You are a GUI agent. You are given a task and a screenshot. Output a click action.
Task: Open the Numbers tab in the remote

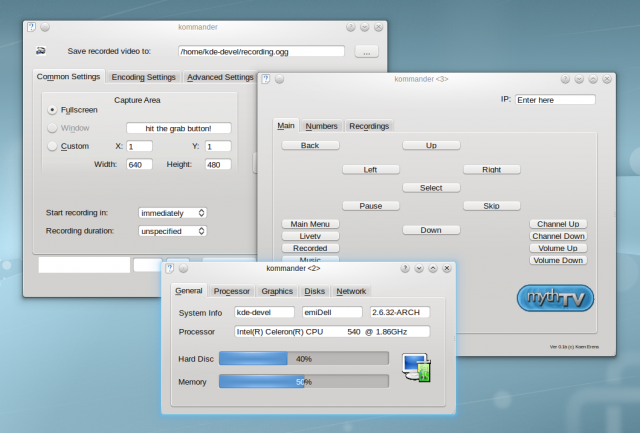(321, 126)
